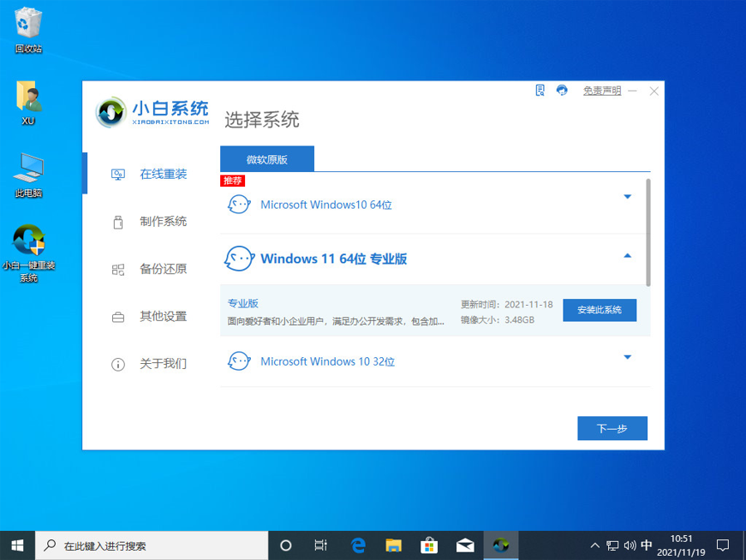Screen dimensions: 746x560
Task: Open the log document icon in title bar
Action: coord(540,90)
